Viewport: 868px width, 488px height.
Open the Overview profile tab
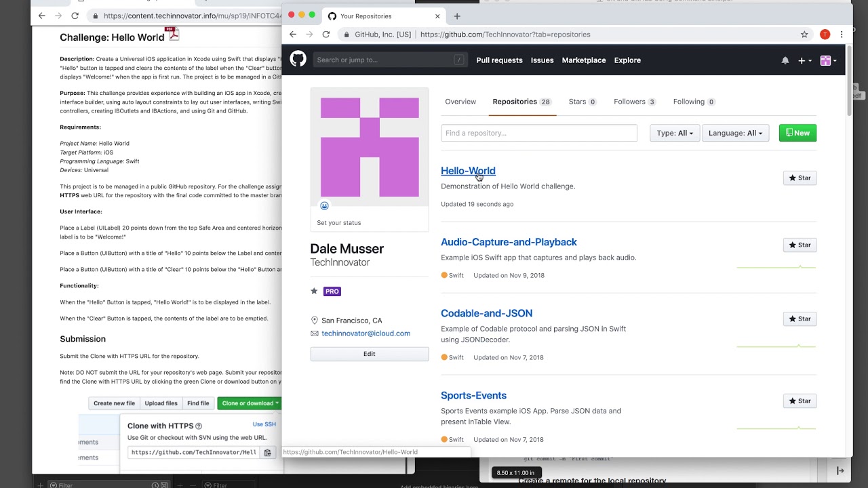[x=460, y=102]
